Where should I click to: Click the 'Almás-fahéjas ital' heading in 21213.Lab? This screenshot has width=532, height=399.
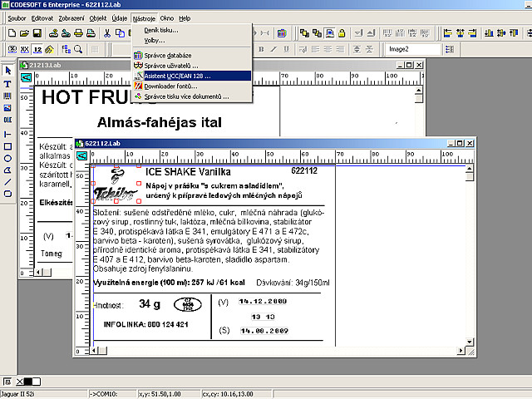(x=159, y=122)
